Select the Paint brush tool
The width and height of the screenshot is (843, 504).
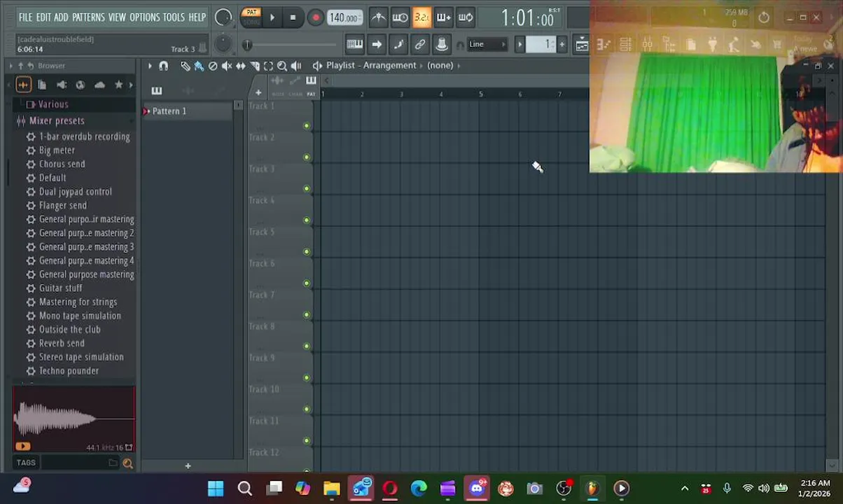click(x=199, y=66)
